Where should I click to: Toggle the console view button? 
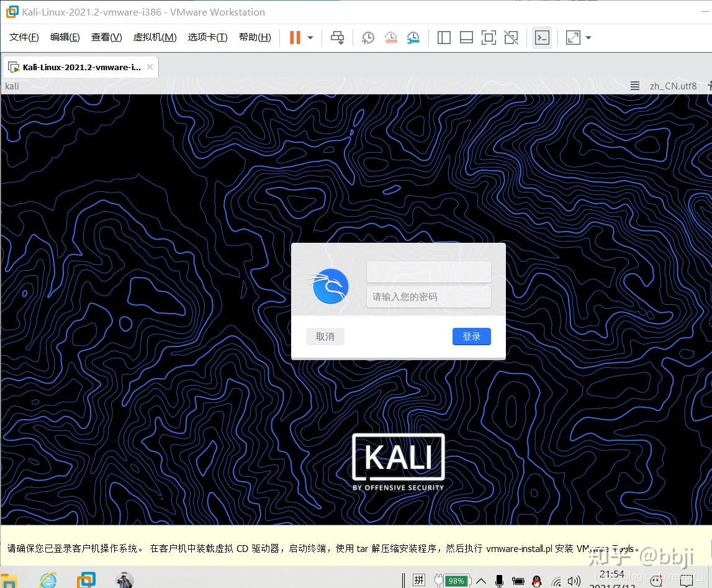pyautogui.click(x=542, y=38)
